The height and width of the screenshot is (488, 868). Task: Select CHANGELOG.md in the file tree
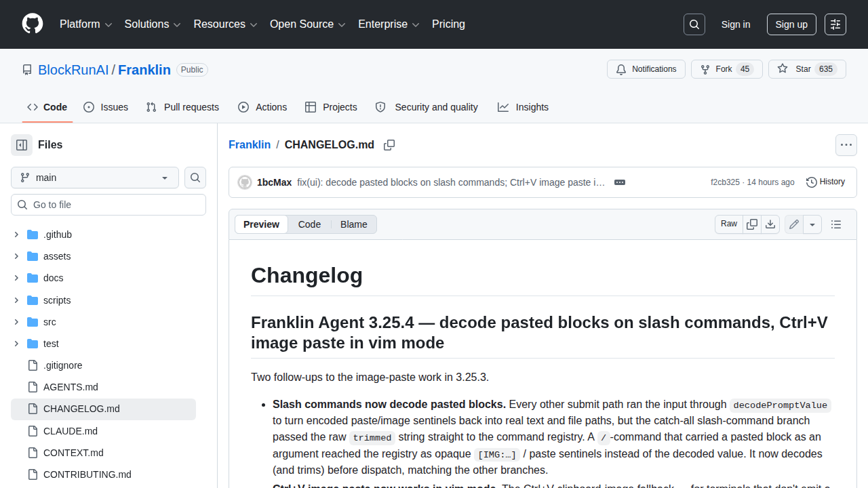[x=103, y=409]
